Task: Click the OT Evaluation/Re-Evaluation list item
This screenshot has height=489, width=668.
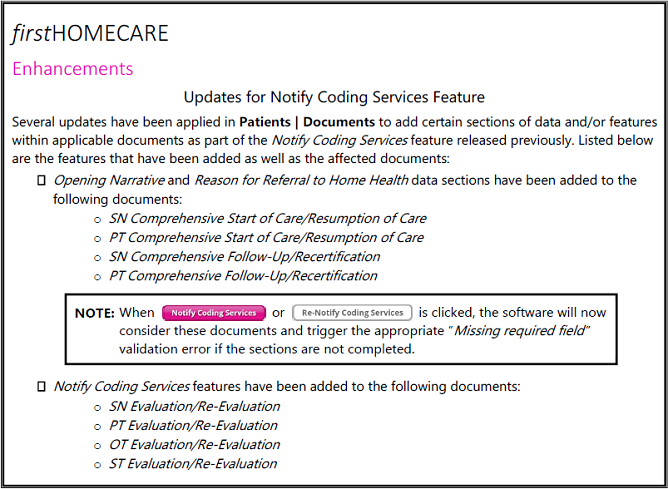Action: tap(194, 445)
